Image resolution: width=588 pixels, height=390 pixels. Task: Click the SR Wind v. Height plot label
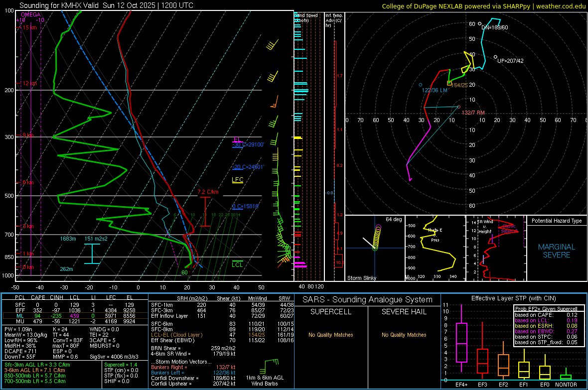pyautogui.click(x=486, y=227)
